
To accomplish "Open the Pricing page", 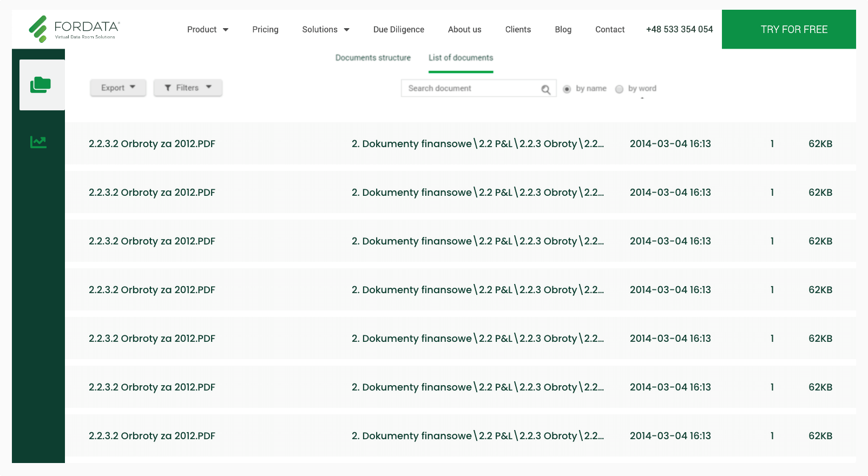I will tap(265, 30).
